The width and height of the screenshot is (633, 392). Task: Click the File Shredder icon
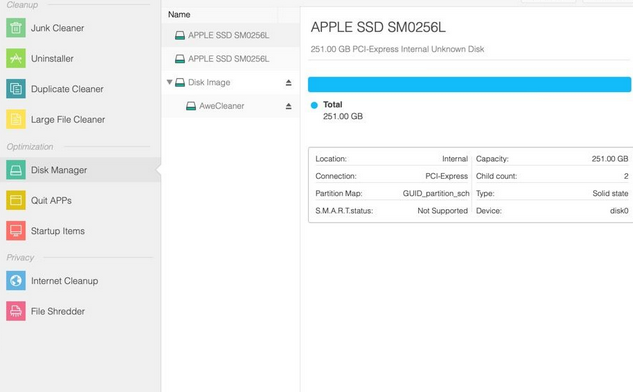point(16,311)
